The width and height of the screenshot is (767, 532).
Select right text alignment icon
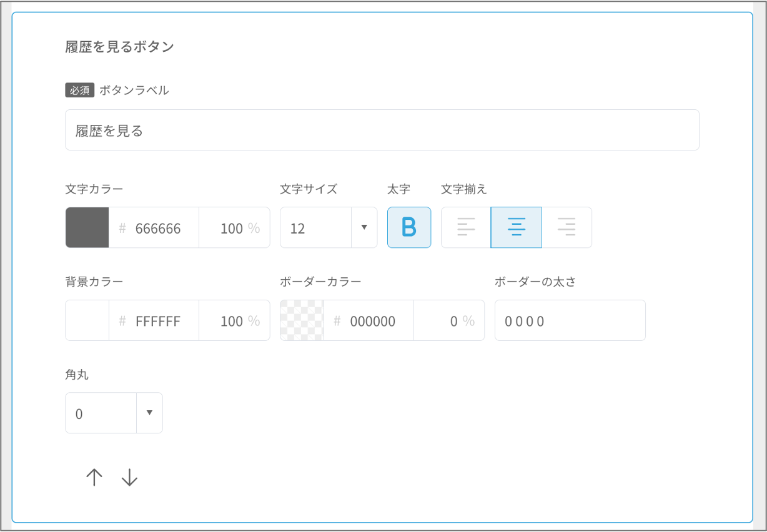coord(567,227)
